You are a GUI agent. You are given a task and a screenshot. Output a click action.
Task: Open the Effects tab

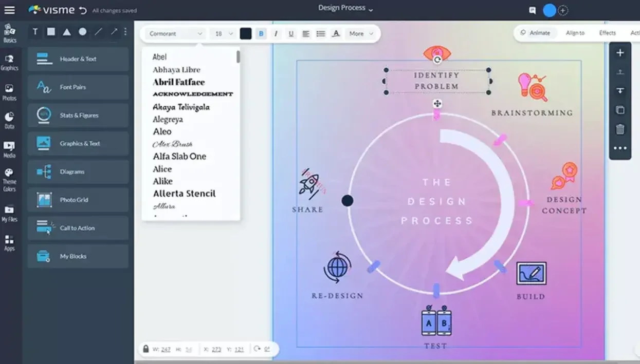click(607, 33)
